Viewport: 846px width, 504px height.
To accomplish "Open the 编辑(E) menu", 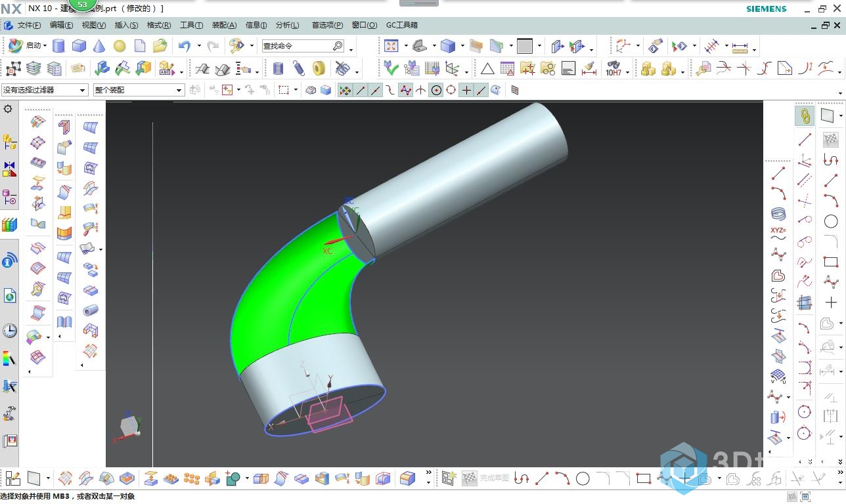I will point(61,25).
